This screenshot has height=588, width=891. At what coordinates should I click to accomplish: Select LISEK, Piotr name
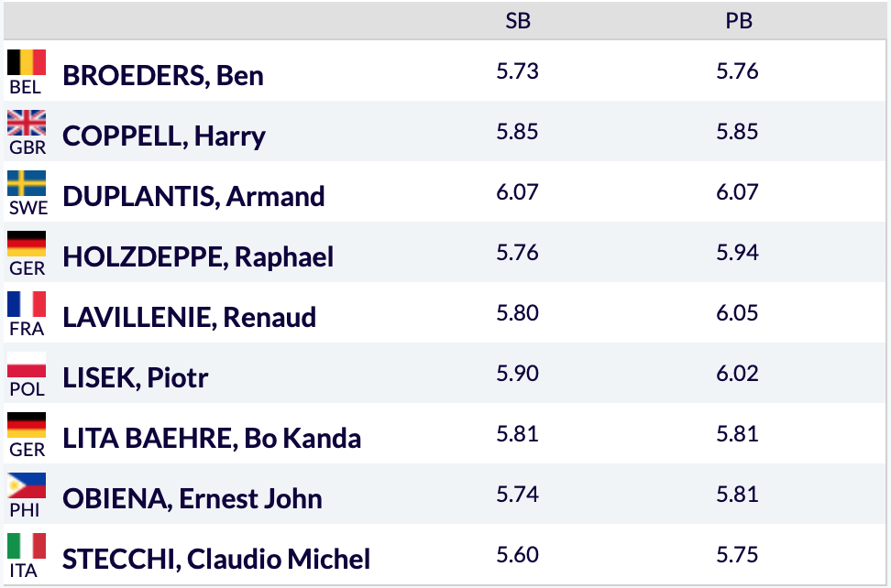tap(136, 378)
